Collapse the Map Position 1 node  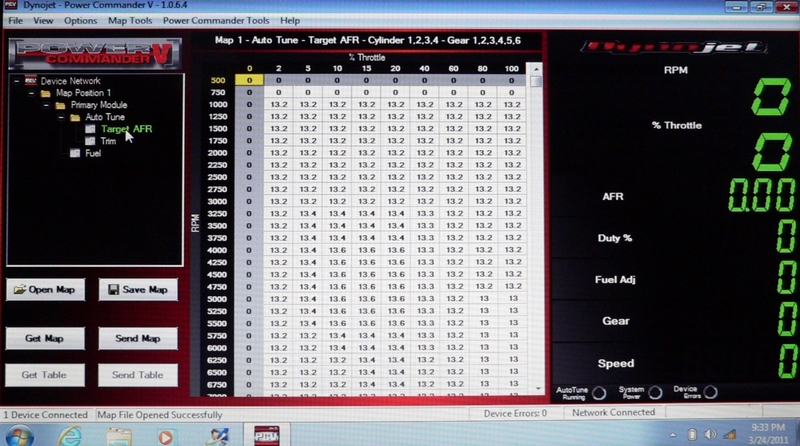(32, 93)
